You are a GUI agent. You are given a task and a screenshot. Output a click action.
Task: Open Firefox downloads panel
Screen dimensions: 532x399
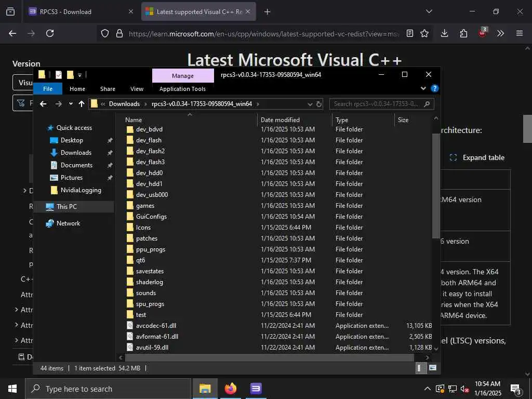coord(445,33)
